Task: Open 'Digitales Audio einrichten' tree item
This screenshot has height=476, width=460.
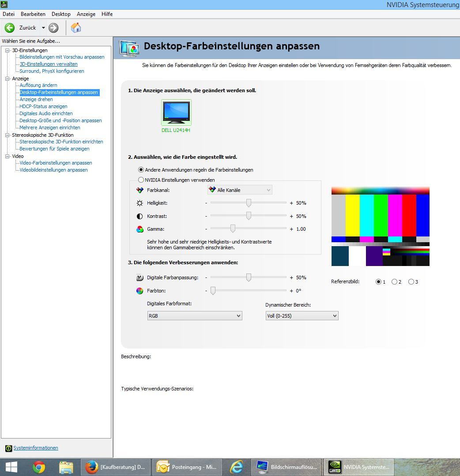Action: click(46, 113)
